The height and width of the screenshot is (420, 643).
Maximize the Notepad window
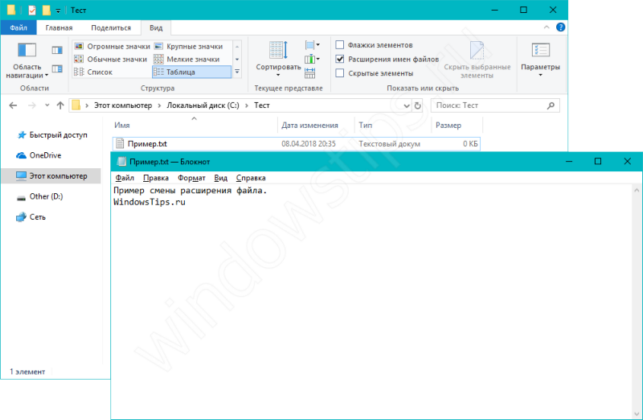[598, 161]
